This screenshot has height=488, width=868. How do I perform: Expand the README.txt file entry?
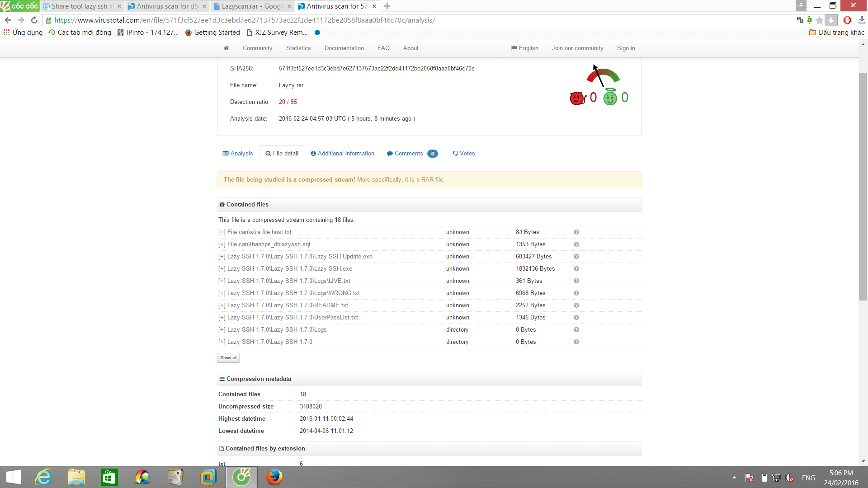[222, 305]
